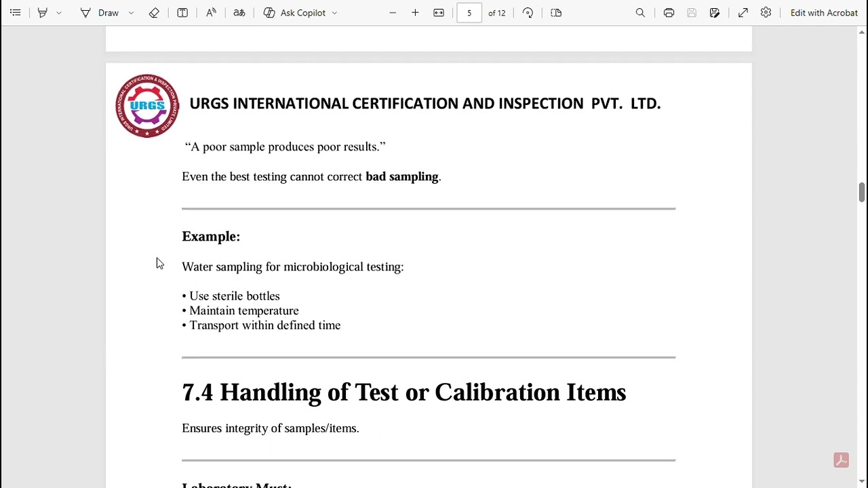Screen dimensions: 868x488
Task: Enter full screen mode
Action: coord(743,13)
